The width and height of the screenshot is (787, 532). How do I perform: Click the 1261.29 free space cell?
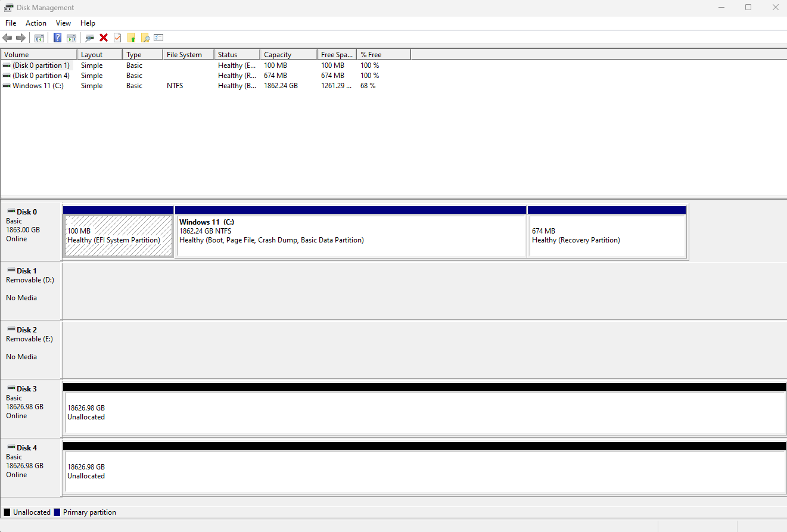(x=337, y=86)
